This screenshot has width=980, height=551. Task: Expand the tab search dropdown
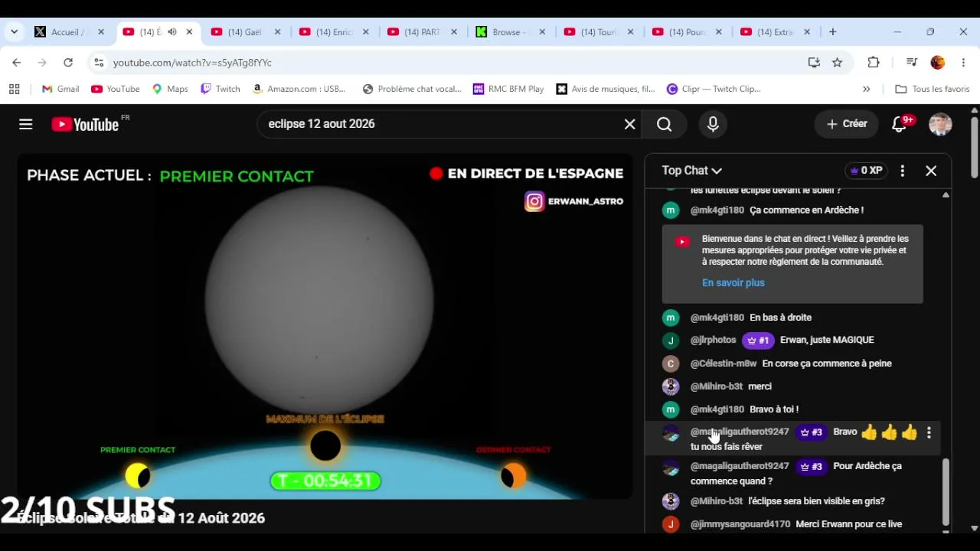coord(14,32)
